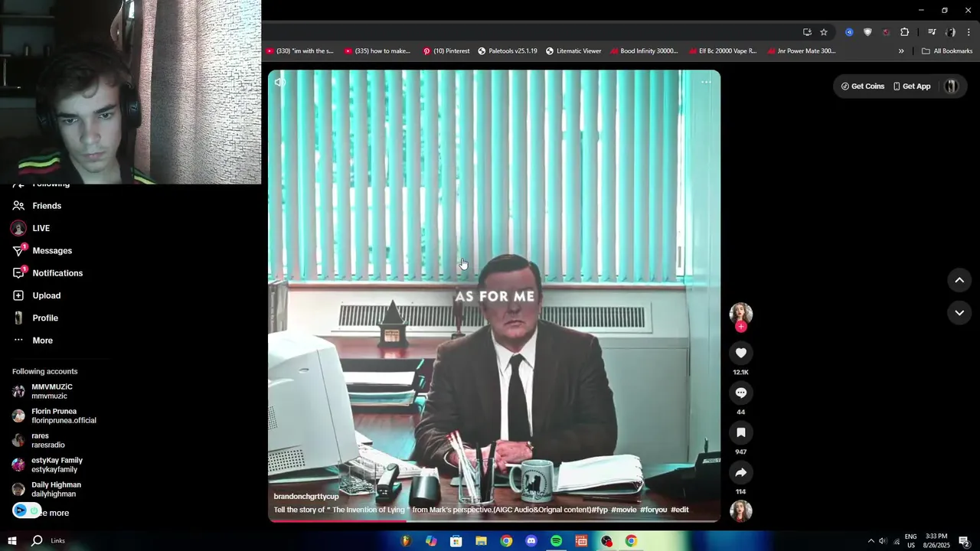Viewport: 980px width, 551px height.
Task: Open the 'im with the s...' YouTube bookmark
Action: (x=299, y=51)
